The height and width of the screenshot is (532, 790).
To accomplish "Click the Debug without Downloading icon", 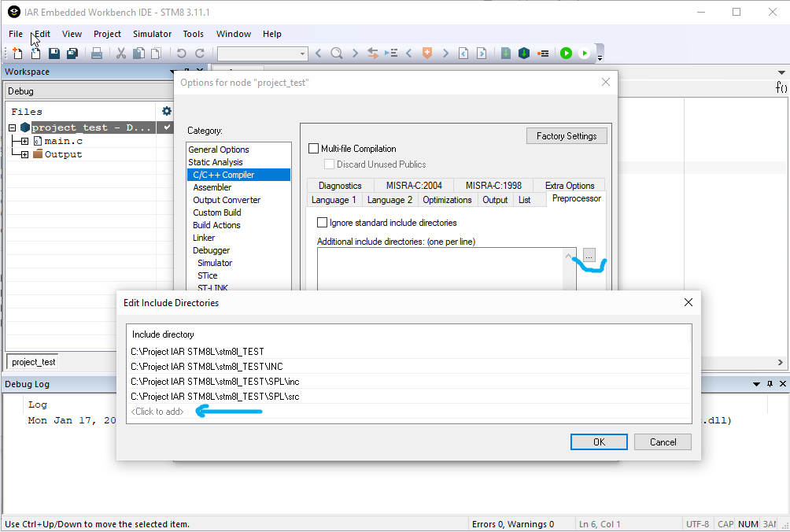I will (585, 53).
